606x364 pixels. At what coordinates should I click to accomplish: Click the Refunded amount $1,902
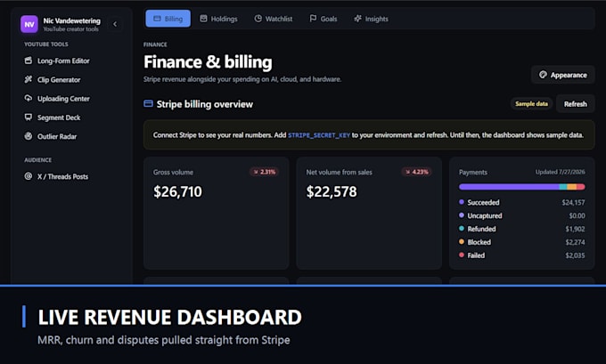[x=575, y=229]
